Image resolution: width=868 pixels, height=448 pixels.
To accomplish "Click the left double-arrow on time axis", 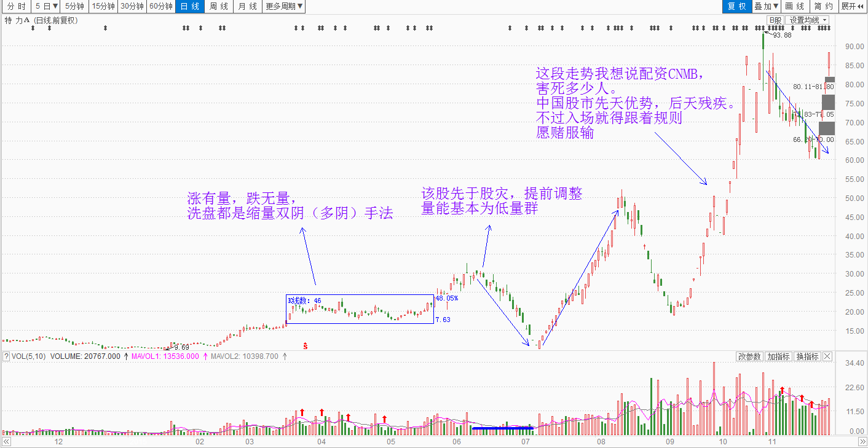I will [x=7, y=442].
